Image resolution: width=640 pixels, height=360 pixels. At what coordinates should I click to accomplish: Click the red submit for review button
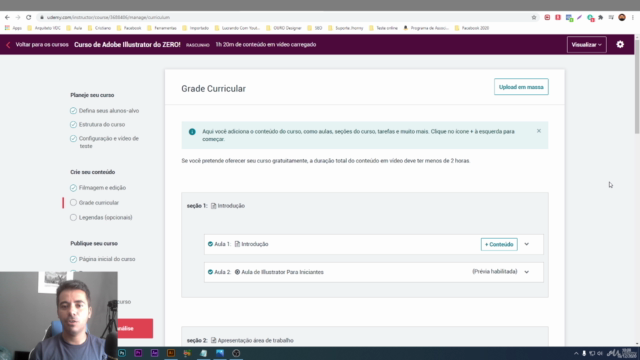pyautogui.click(x=135, y=328)
